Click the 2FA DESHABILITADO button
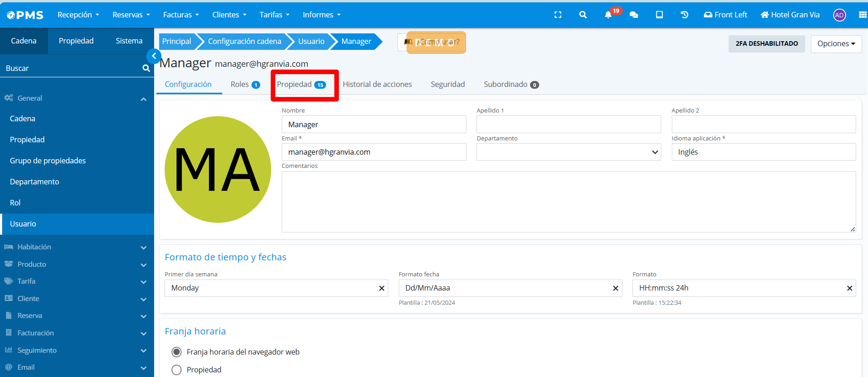Image resolution: width=868 pixels, height=377 pixels. [766, 44]
